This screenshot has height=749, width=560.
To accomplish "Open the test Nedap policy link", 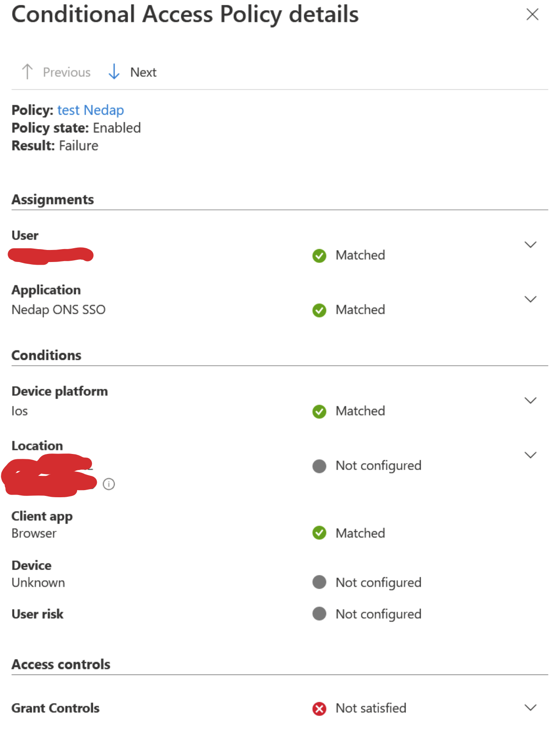I will point(91,110).
